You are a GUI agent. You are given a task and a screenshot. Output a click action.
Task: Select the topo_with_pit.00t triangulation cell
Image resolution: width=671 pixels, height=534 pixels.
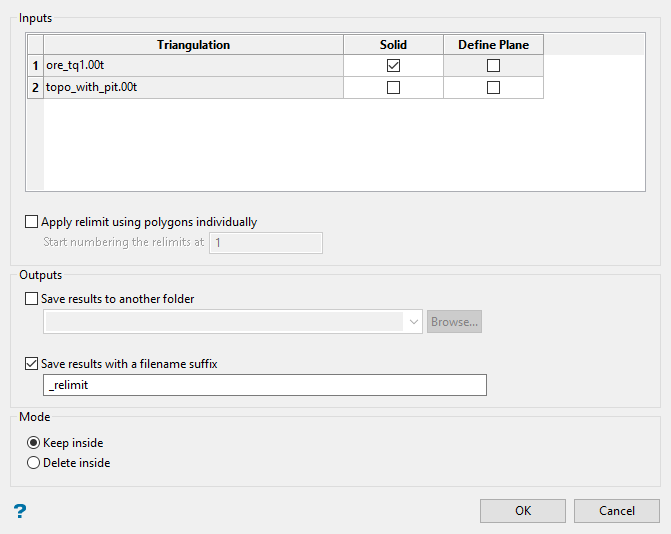point(193,88)
